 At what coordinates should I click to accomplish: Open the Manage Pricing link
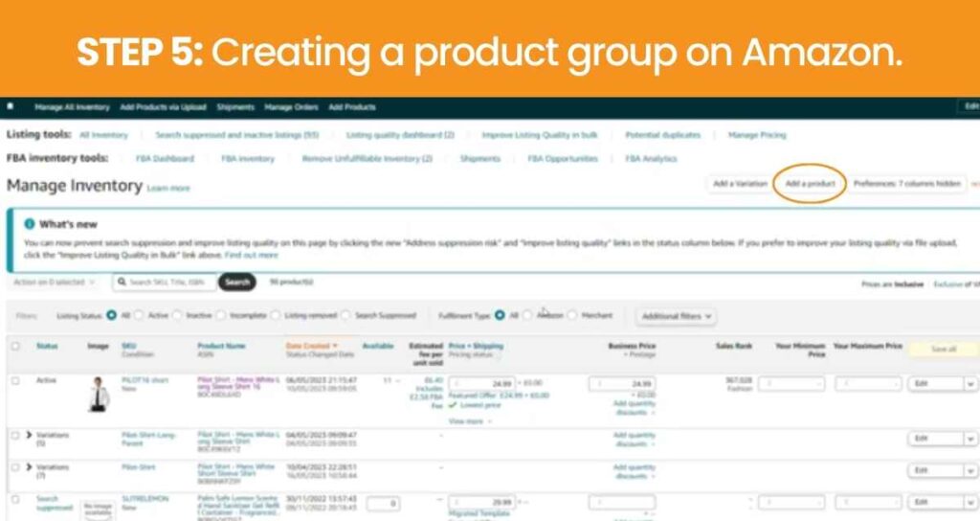[757, 135]
